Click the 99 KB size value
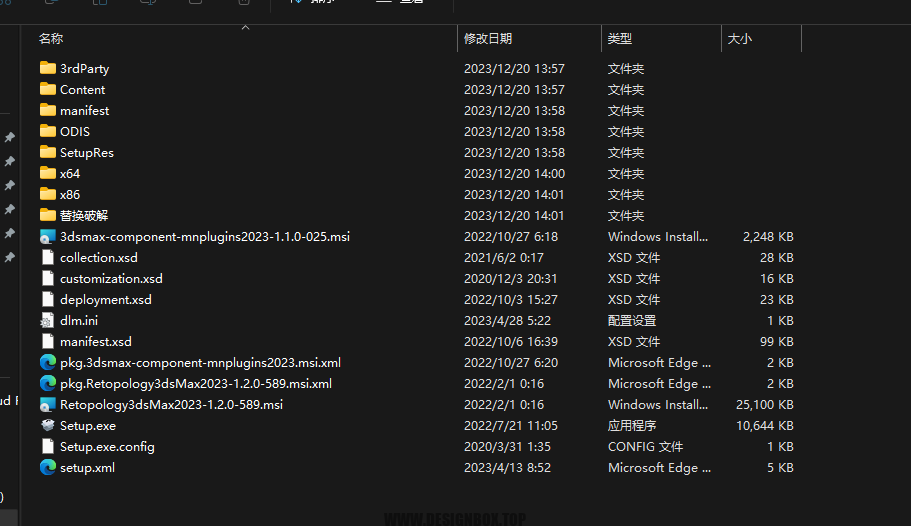The width and height of the screenshot is (911, 526). coord(777,341)
